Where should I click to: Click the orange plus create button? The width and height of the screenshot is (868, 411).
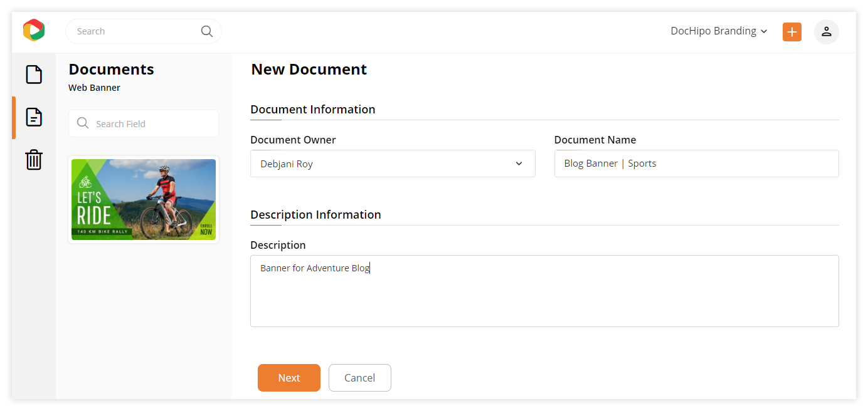(792, 32)
